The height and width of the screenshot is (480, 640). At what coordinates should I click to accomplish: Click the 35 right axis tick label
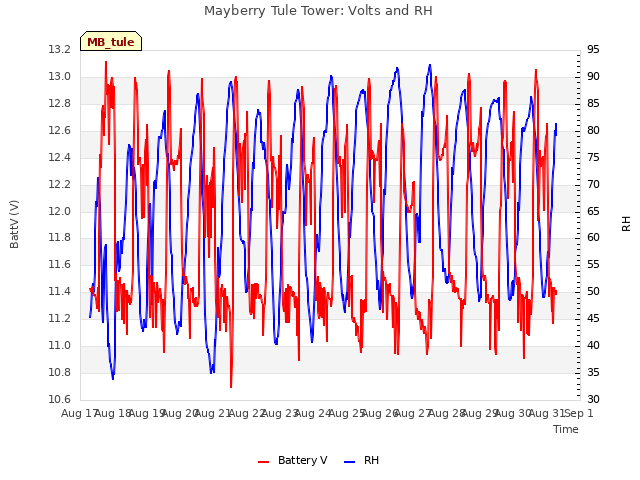(593, 372)
